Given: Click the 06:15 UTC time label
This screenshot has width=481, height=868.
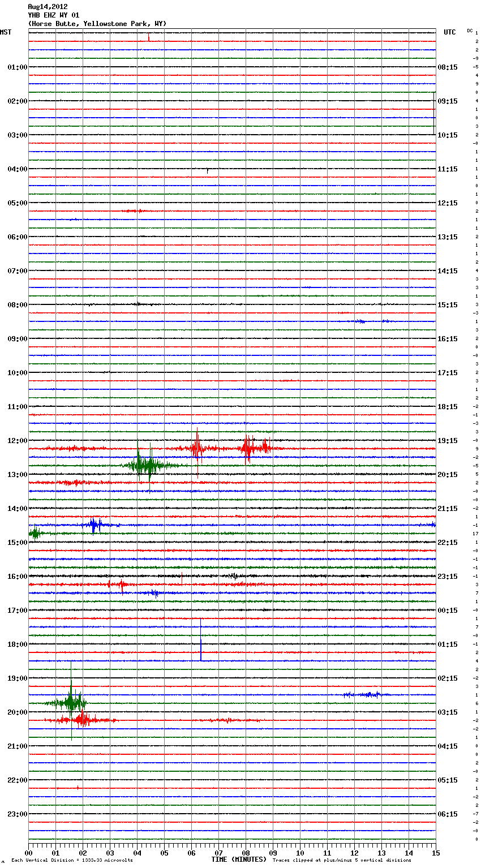Looking at the screenshot, I should pyautogui.click(x=448, y=814).
